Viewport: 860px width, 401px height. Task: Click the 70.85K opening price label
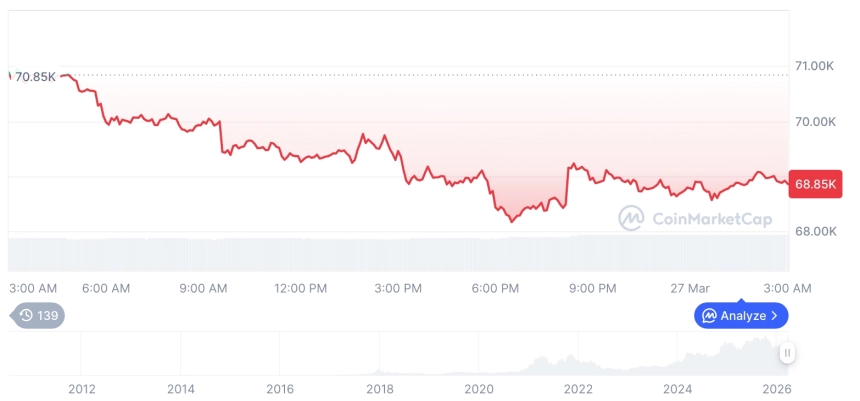tap(36, 76)
